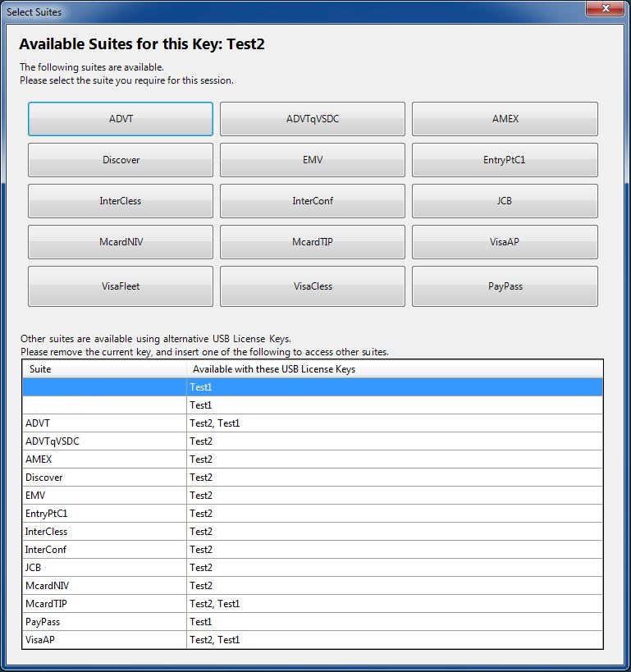Click the 'Test2, Test1' cell for VisaAP

pos(395,639)
